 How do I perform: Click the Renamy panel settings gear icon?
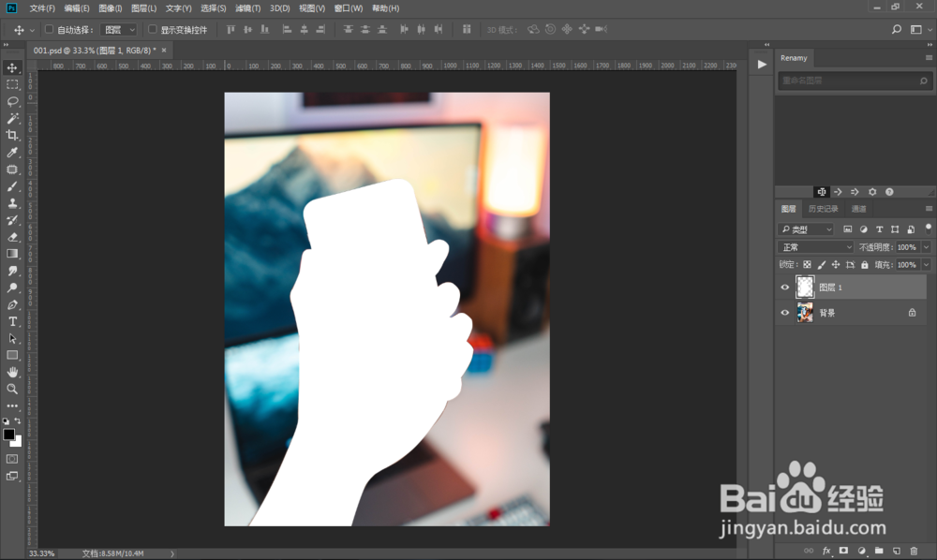[871, 192]
